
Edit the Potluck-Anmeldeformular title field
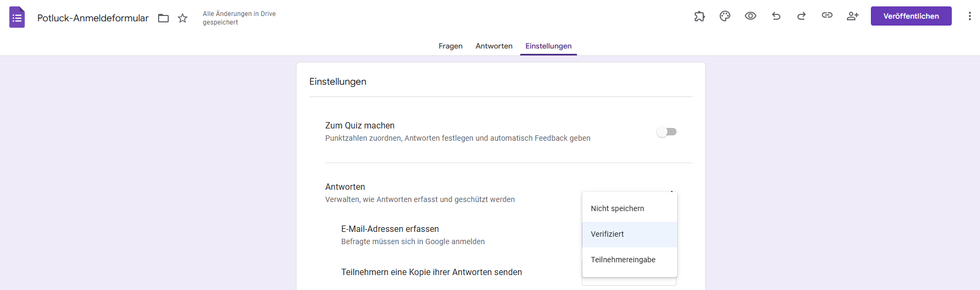[93, 18]
